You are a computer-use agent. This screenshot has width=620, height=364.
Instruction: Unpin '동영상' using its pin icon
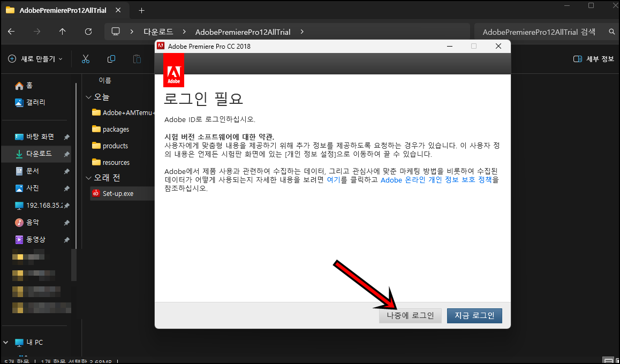(67, 240)
